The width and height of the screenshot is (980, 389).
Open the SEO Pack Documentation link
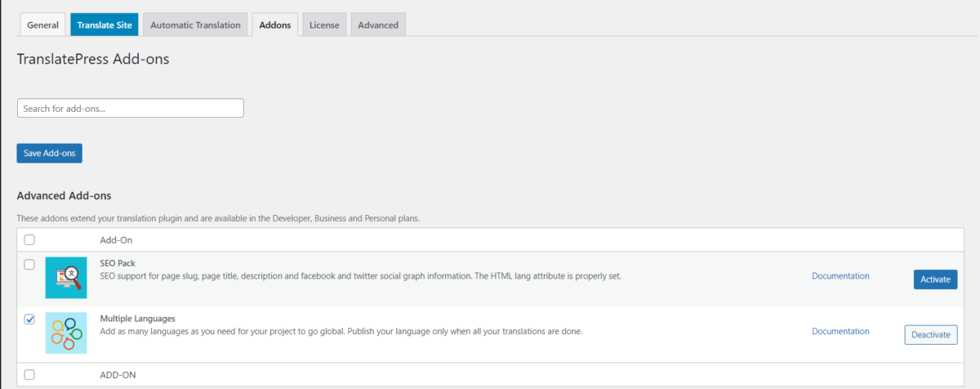pyautogui.click(x=840, y=276)
